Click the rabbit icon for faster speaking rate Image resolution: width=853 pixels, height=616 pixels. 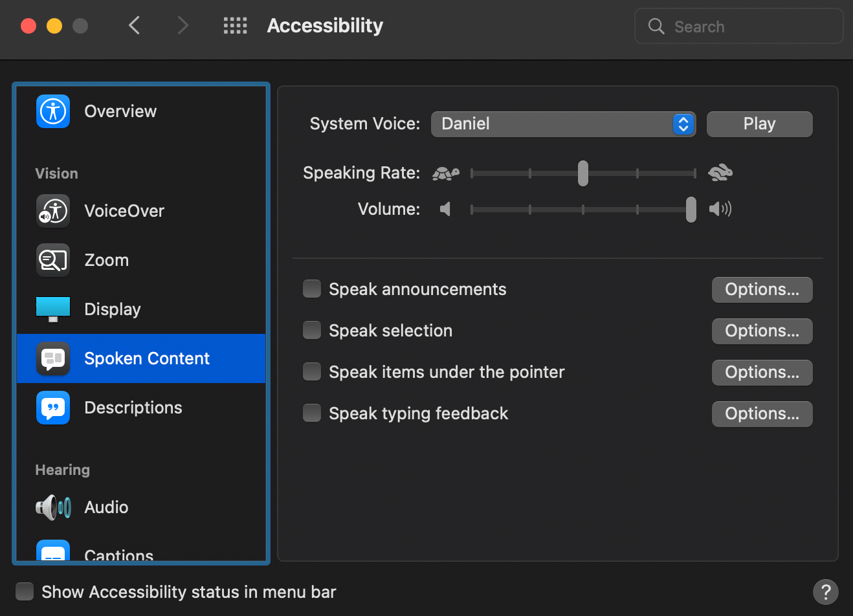tap(720, 171)
